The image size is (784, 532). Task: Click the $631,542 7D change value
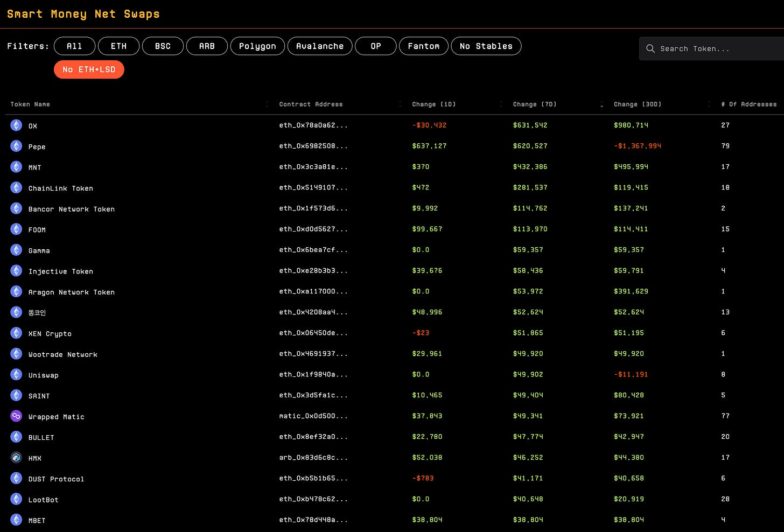[x=530, y=125]
